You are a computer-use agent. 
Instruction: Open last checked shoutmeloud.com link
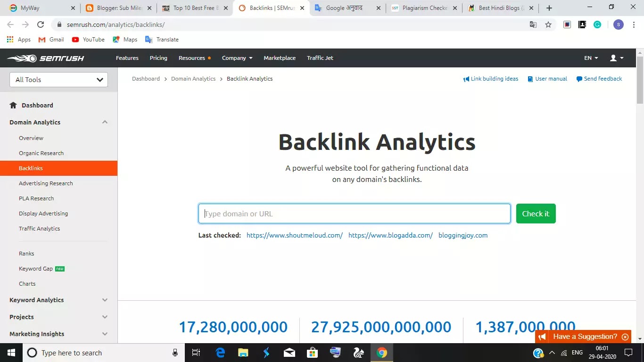coord(295,235)
